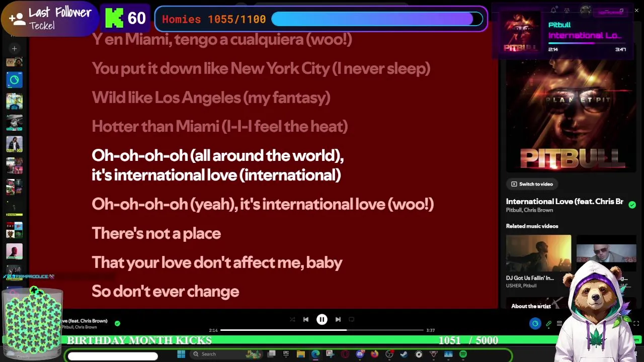The width and height of the screenshot is (644, 362).
Task: Open Spotify from the taskbar
Action: point(463,354)
